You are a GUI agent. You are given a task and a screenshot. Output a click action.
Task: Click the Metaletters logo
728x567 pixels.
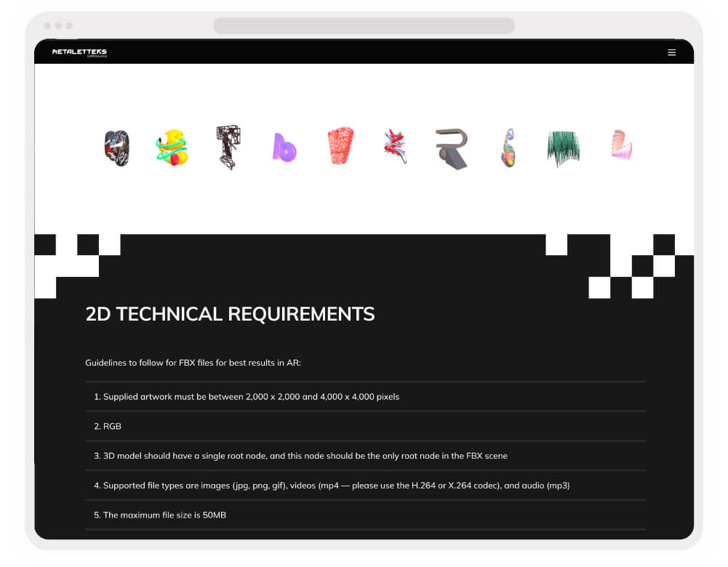pos(79,52)
